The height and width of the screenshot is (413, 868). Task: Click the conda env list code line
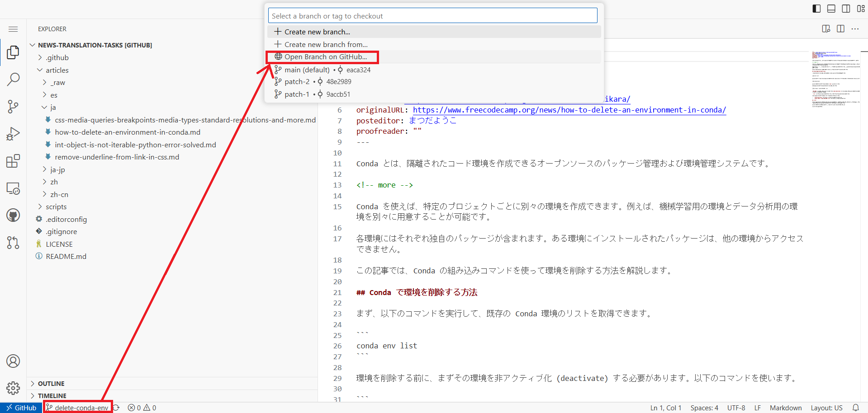387,346
